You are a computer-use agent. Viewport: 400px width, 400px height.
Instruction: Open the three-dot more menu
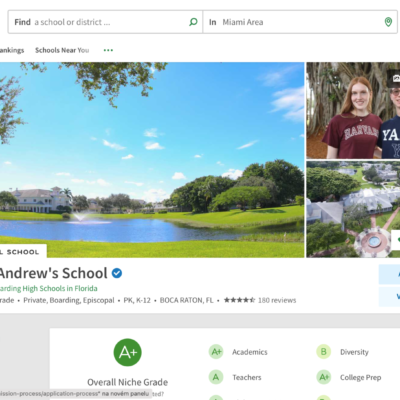(108, 50)
